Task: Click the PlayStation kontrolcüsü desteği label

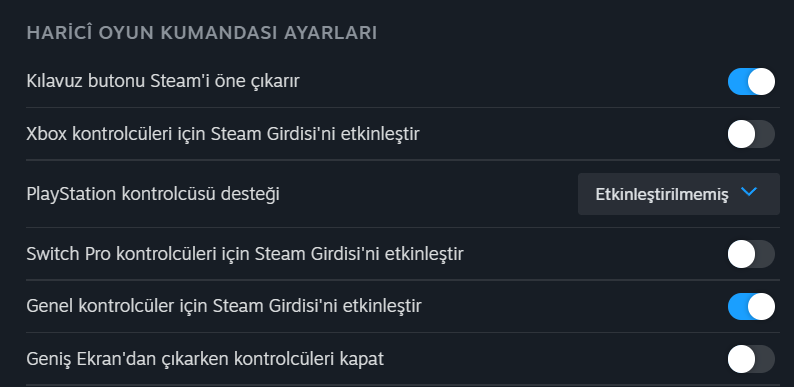Action: point(153,194)
